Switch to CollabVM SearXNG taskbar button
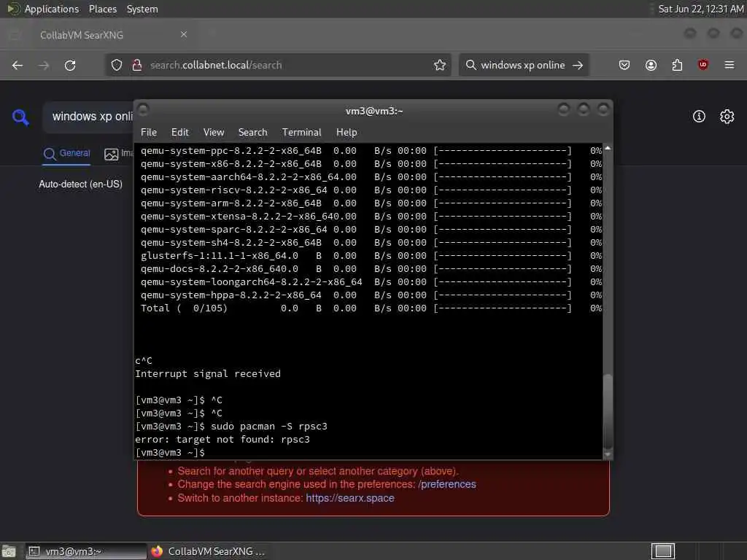This screenshot has width=747, height=560. coord(208,551)
